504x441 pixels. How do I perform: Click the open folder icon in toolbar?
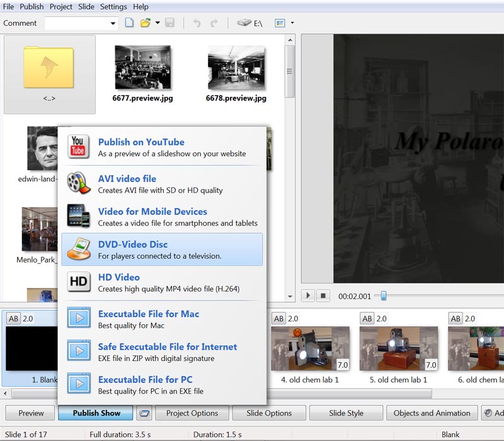tap(146, 23)
